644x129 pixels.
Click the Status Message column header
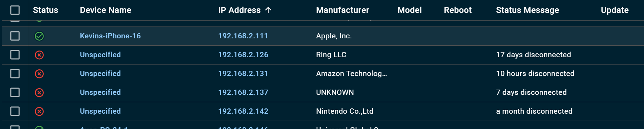528,10
